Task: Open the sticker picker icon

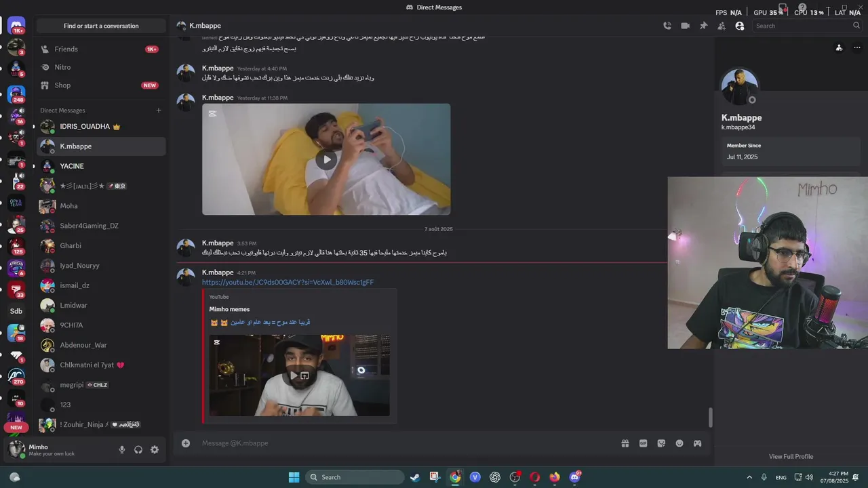Action: tap(661, 443)
